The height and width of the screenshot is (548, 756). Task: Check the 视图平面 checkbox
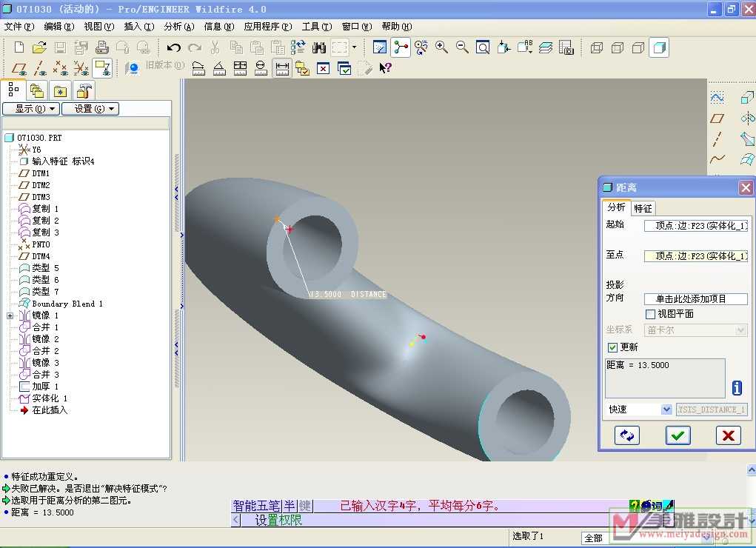coord(650,314)
